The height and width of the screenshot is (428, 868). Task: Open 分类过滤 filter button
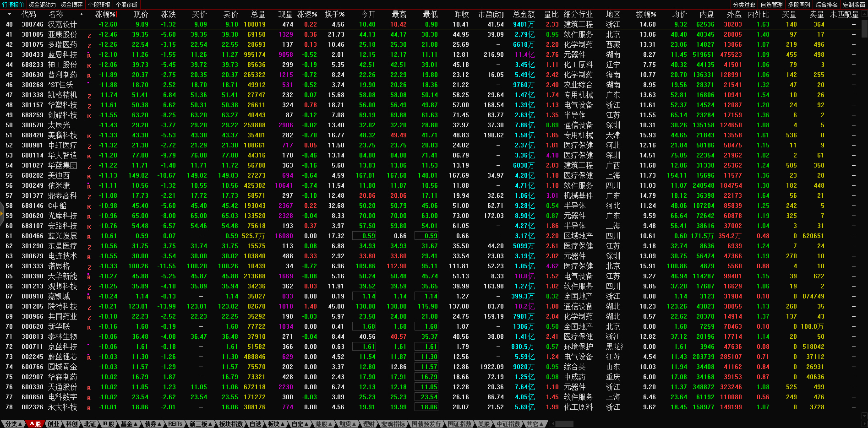point(744,5)
